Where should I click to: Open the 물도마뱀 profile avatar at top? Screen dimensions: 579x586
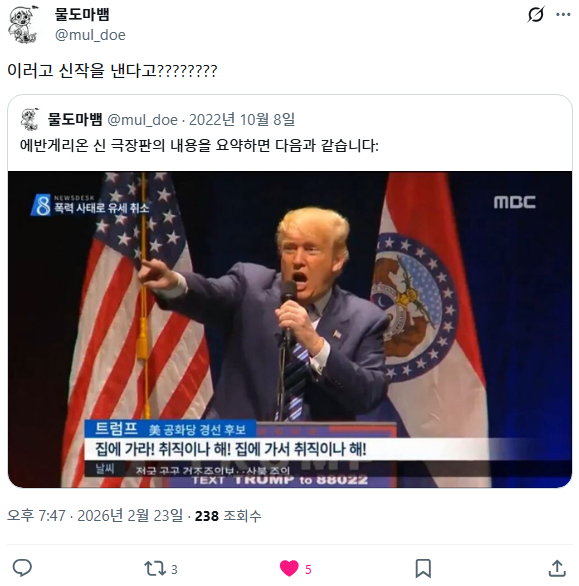click(23, 25)
